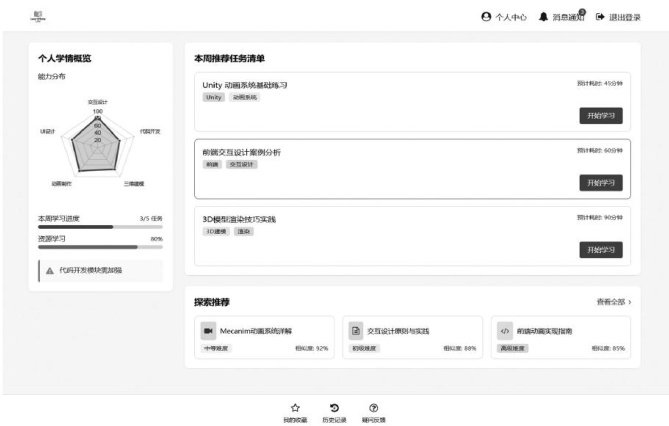669x426 pixels.
Task: Click the 资源学习 progress bar
Action: coord(100,246)
